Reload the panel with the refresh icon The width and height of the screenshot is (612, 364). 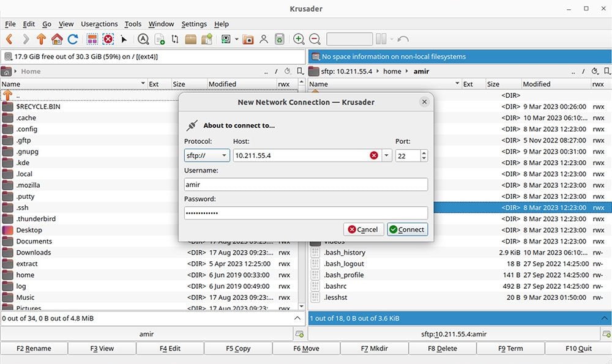click(73, 39)
